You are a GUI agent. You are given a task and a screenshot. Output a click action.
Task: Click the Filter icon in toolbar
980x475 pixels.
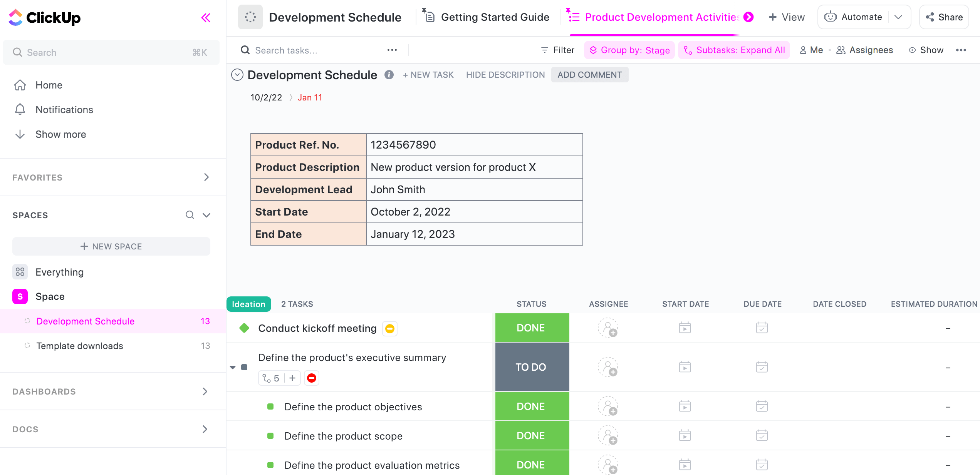pyautogui.click(x=544, y=50)
